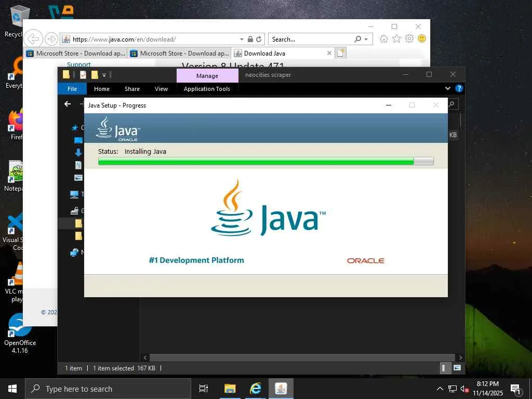Click the smiley feedback icon in IE

[x=422, y=38]
